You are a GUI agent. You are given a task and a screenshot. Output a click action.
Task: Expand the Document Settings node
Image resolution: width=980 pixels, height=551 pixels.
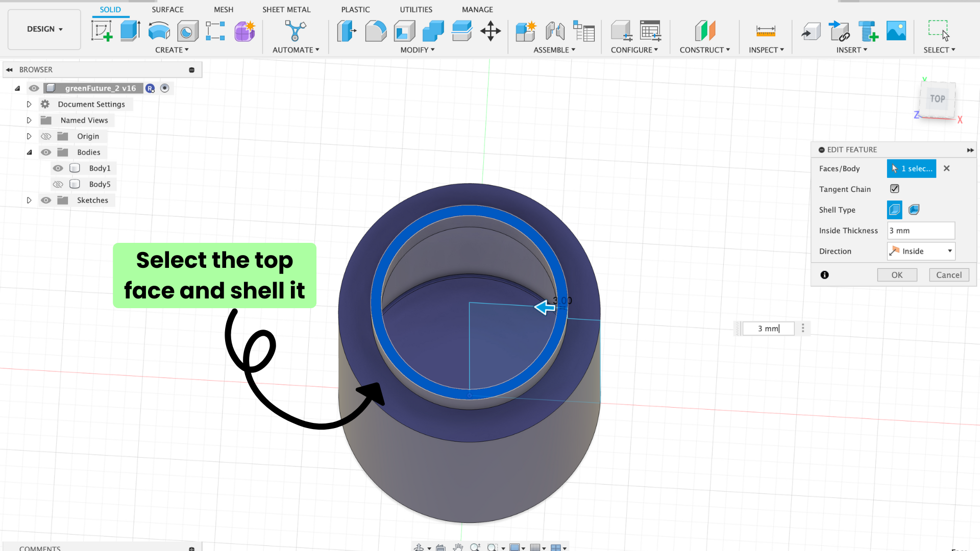click(29, 104)
